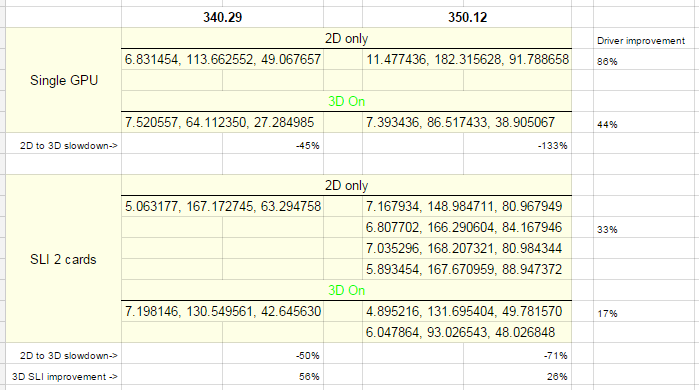Select cell containing 5.063177, 167.172745, 63.294758
This screenshot has width=699, height=390.
click(x=222, y=206)
